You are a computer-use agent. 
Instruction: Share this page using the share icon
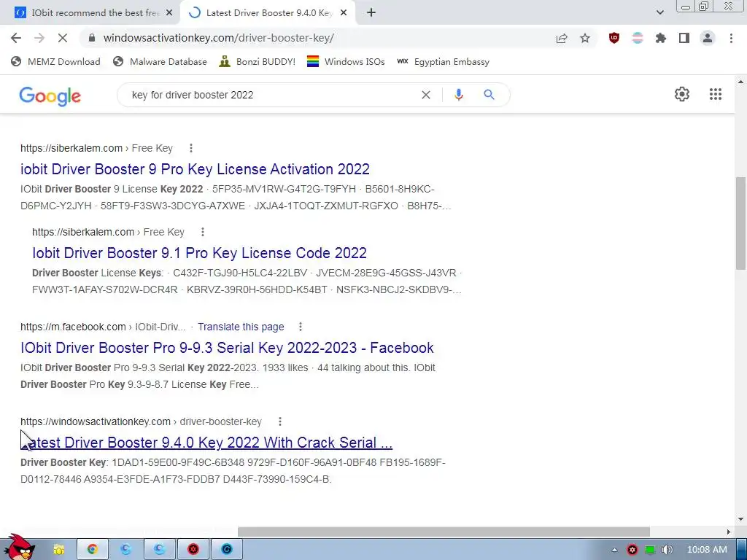click(562, 38)
